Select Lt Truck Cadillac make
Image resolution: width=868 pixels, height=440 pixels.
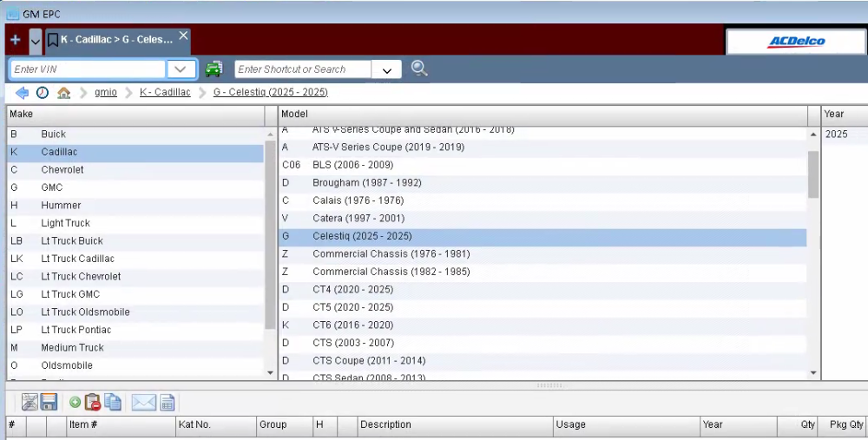tap(135, 259)
